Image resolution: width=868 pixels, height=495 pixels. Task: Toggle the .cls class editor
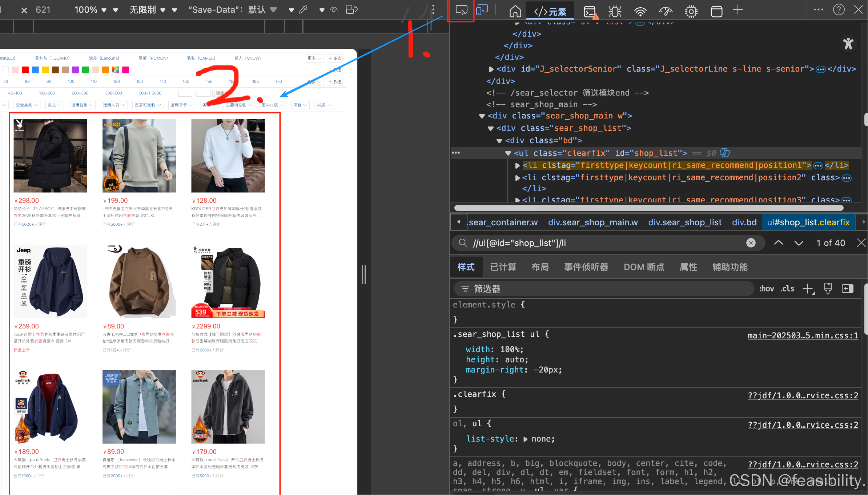(x=787, y=289)
